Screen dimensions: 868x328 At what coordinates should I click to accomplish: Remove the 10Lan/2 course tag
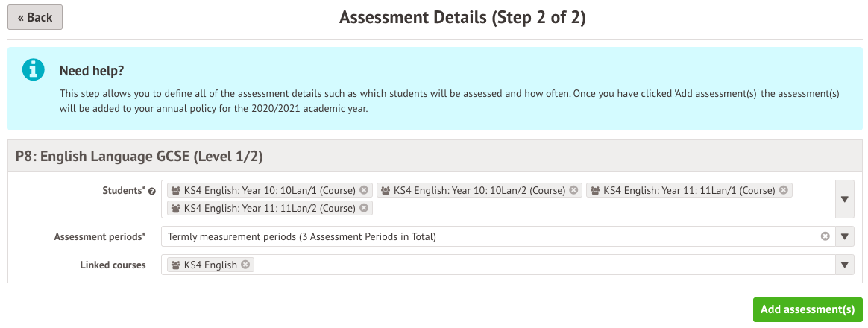click(x=573, y=190)
